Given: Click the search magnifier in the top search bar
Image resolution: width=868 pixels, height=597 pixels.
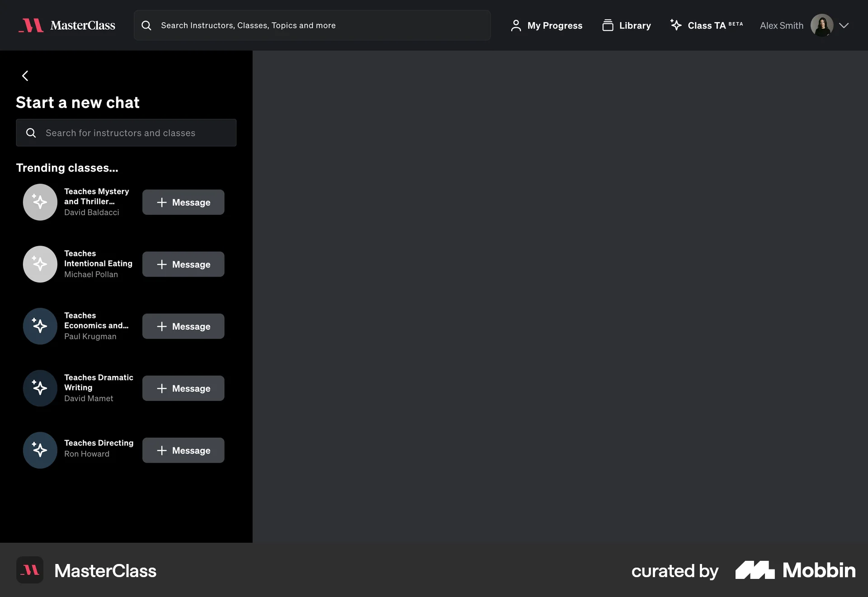Looking at the screenshot, I should 146,25.
